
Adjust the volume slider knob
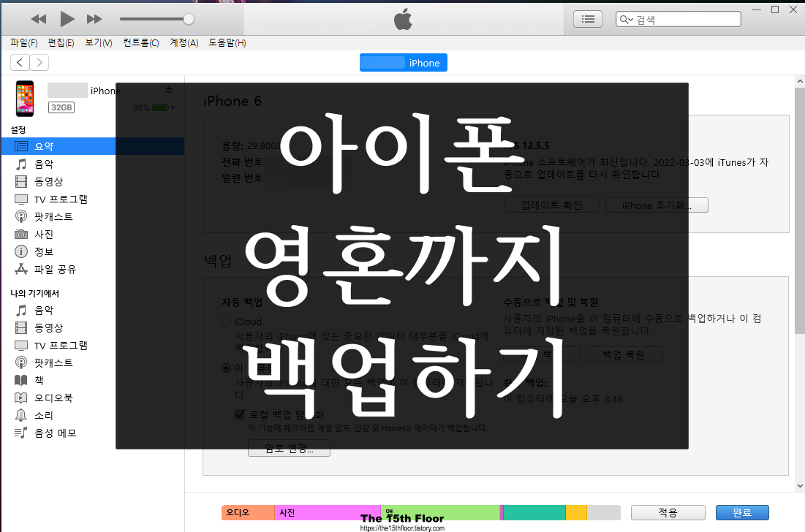(189, 20)
